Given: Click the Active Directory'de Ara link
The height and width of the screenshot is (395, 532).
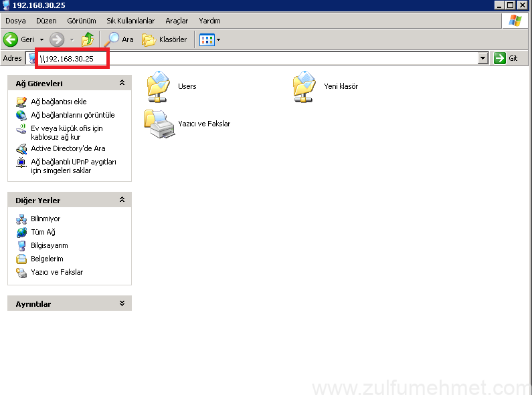Looking at the screenshot, I should point(68,148).
